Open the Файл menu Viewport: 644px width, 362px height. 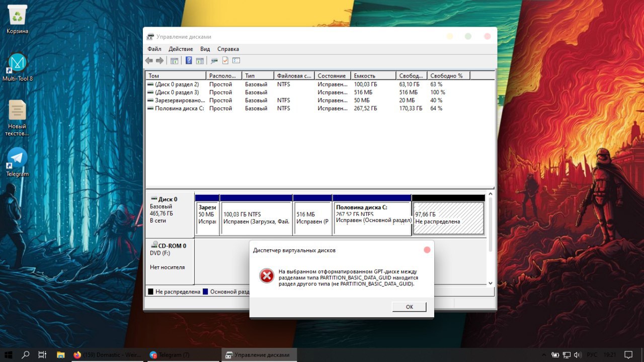[x=154, y=49]
